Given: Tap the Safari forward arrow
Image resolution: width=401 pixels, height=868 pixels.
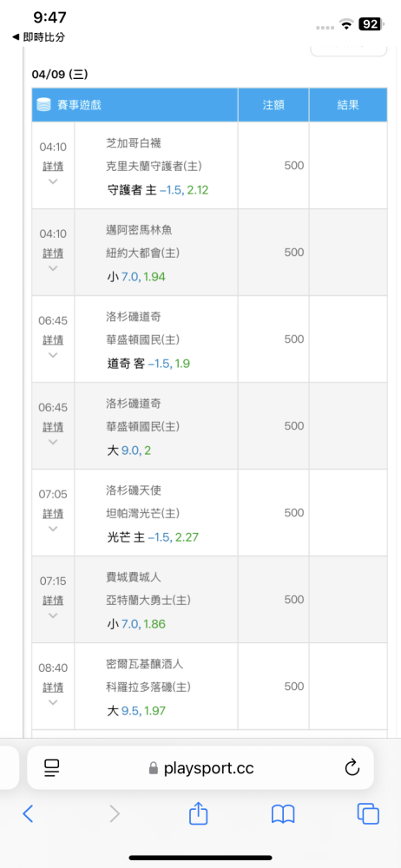Looking at the screenshot, I should 114,813.
